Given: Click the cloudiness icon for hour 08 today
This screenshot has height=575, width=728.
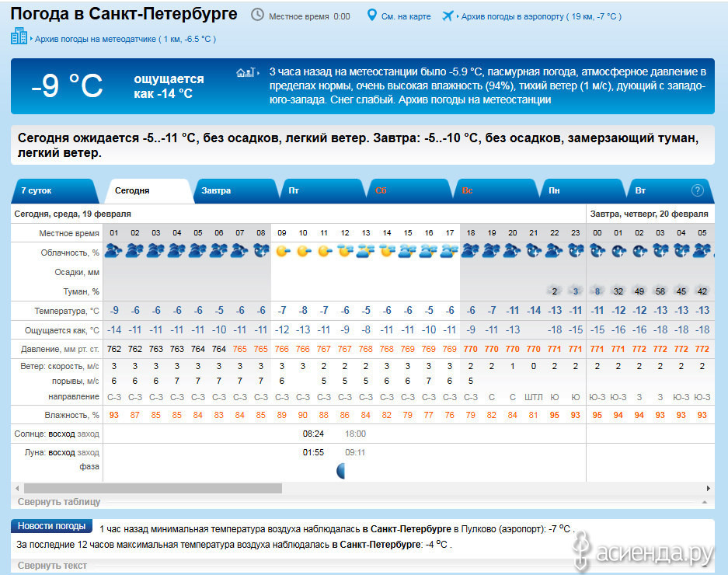Looking at the screenshot, I should pos(261,251).
